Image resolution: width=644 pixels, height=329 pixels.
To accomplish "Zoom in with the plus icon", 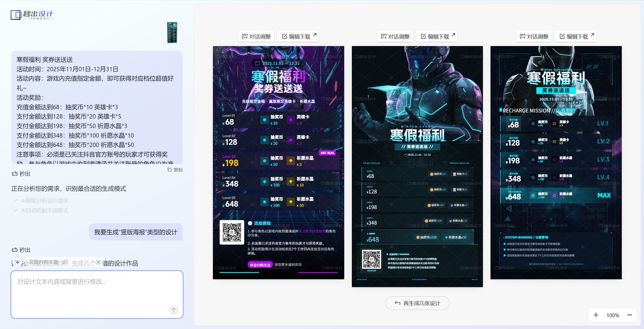I will pyautogui.click(x=596, y=315).
